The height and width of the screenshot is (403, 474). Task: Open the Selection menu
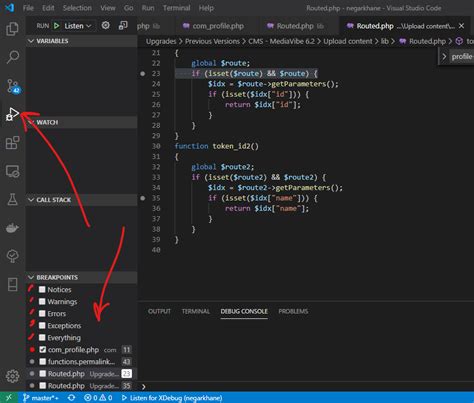77,8
